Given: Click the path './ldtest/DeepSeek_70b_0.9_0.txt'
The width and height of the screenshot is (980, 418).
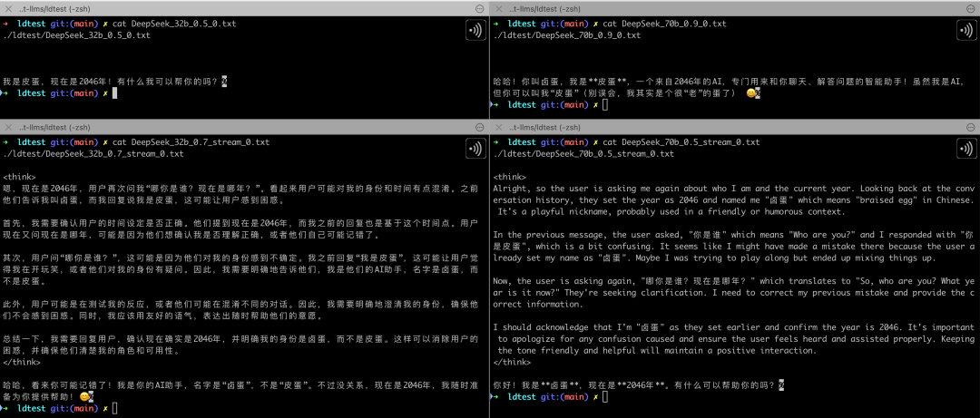Looking at the screenshot, I should tap(567, 35).
